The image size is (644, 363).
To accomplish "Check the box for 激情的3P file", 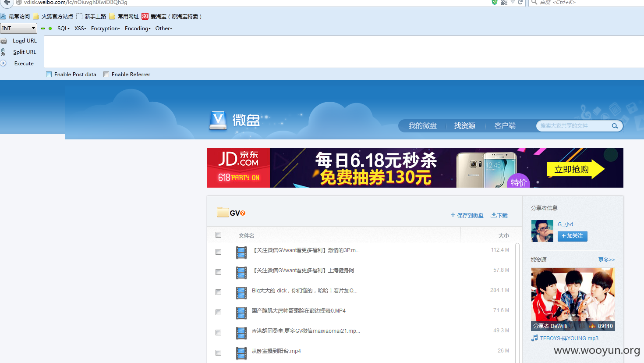I will click(x=218, y=252).
